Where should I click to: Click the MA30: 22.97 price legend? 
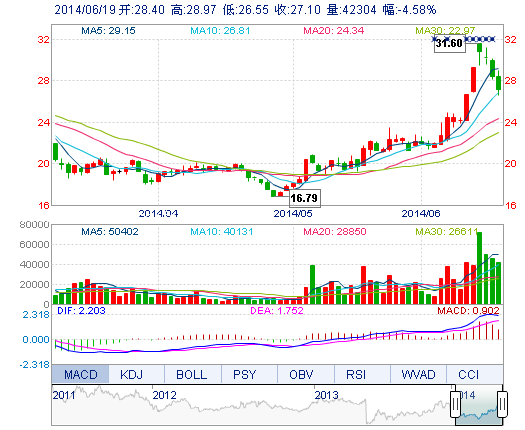pos(445,31)
